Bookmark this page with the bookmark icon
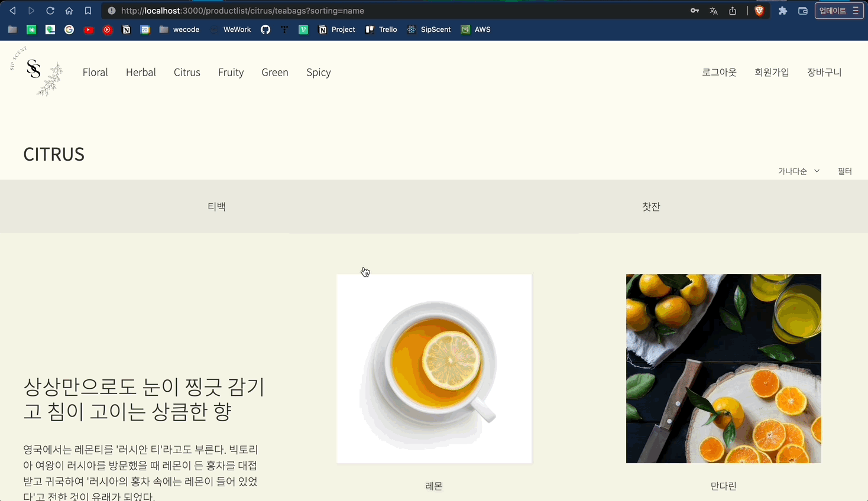Screen dimensions: 868x501 pos(88,11)
